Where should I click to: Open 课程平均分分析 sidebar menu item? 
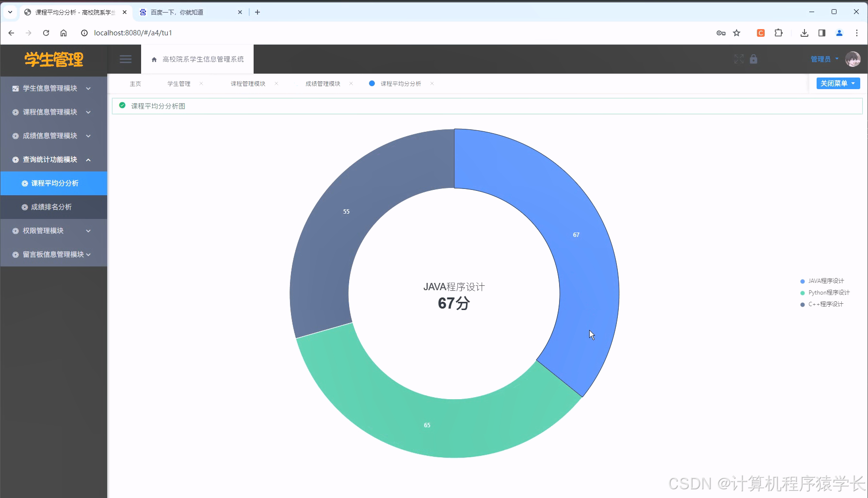coord(54,183)
